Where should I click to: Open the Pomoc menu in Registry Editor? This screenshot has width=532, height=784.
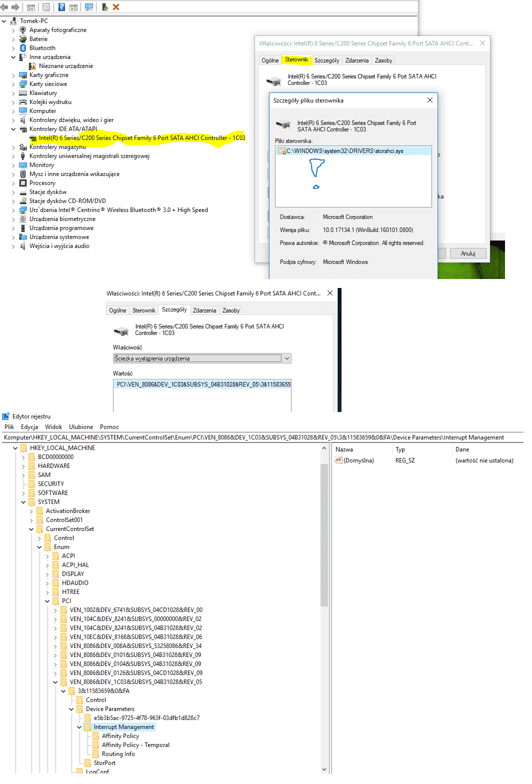109,427
